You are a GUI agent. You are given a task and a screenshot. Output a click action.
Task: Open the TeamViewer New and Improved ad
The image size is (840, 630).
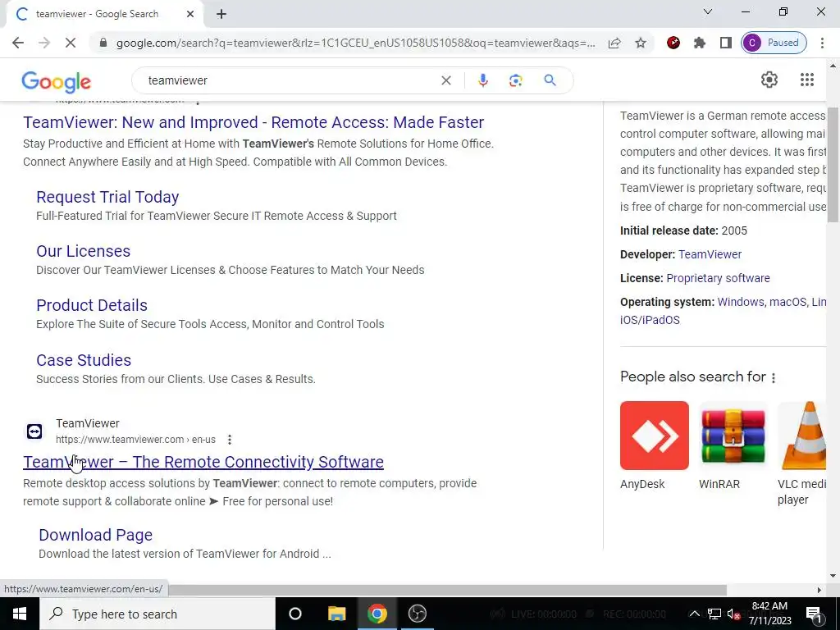(x=253, y=122)
